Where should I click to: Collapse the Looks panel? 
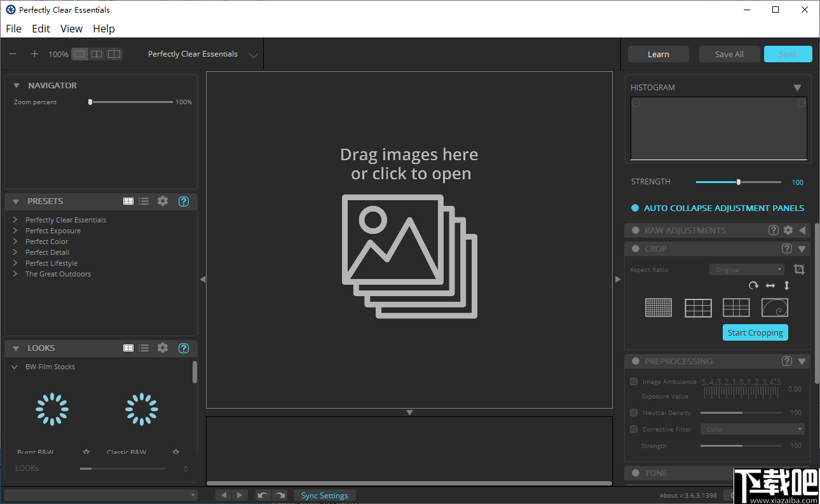pyautogui.click(x=17, y=348)
